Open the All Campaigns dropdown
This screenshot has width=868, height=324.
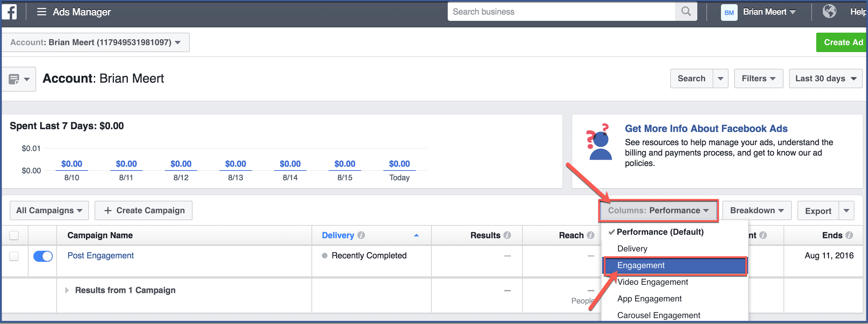point(49,210)
